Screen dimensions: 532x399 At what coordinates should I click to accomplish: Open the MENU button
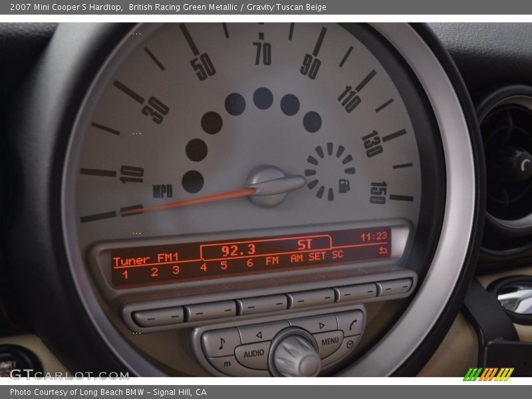[x=330, y=341]
